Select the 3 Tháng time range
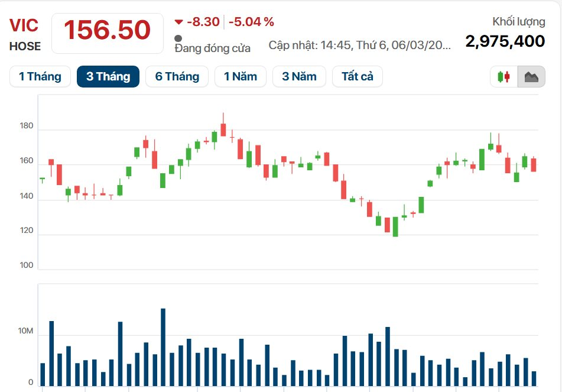 click(108, 77)
